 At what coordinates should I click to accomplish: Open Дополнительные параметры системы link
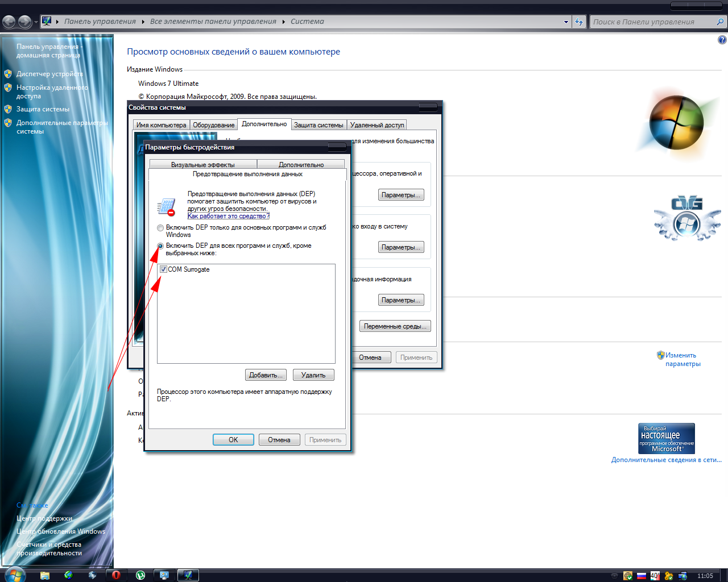pyautogui.click(x=62, y=127)
